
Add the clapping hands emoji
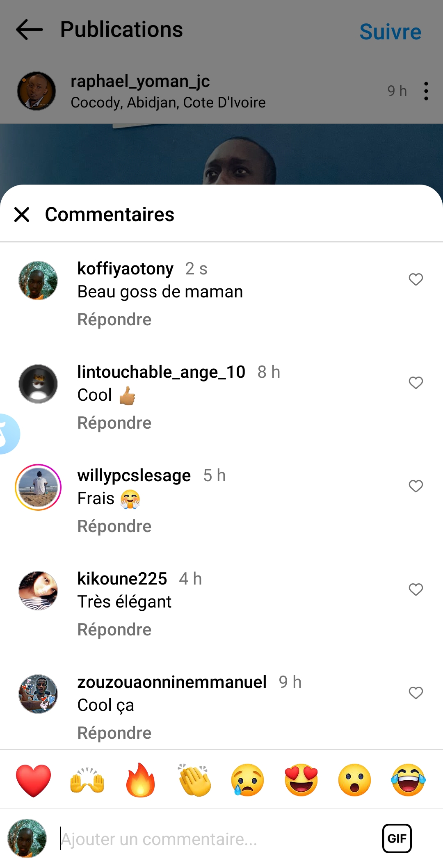(x=194, y=780)
